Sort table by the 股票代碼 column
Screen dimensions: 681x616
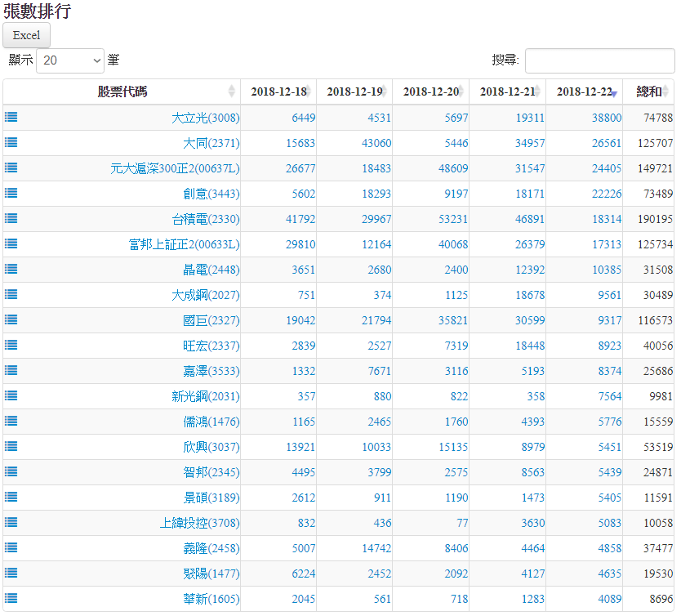[122, 92]
